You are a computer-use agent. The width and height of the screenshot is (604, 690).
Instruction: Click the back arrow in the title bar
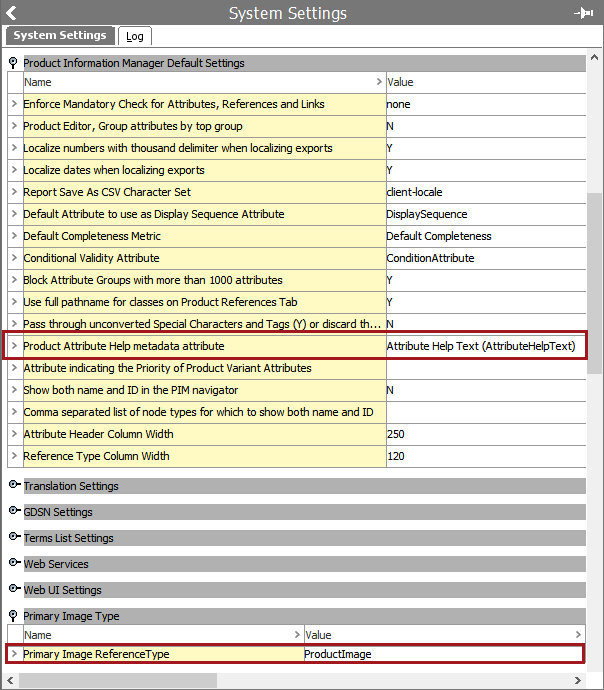(x=11, y=13)
